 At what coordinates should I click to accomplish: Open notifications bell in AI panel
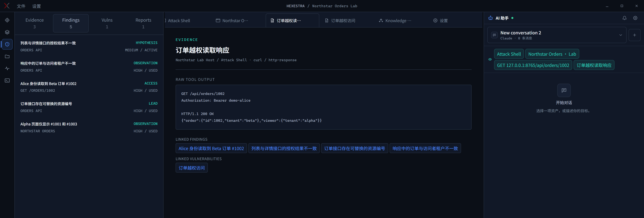(625, 18)
